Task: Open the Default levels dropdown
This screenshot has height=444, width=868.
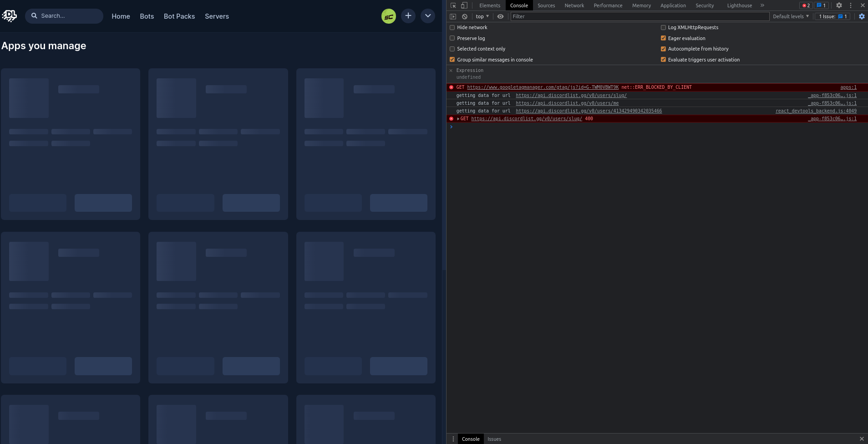Action: (790, 16)
